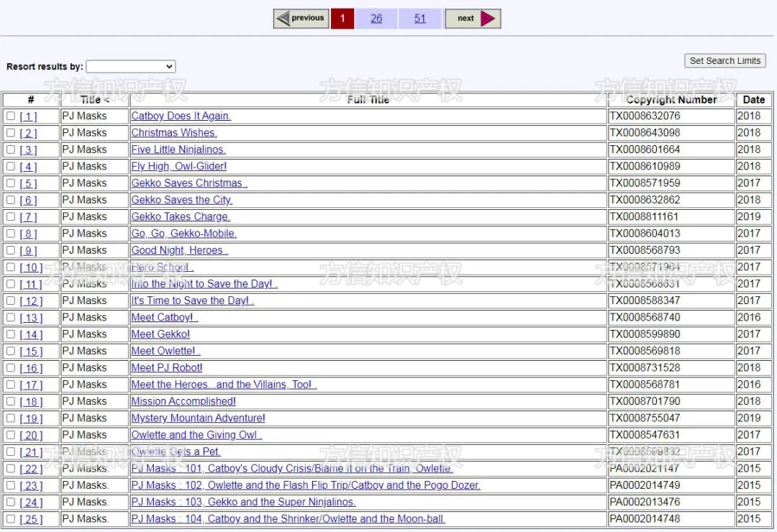This screenshot has height=532, width=777.
Task: Open 'PJ Masks : 102, Owlette and the Flash Flip Trip' title
Action: (306, 485)
